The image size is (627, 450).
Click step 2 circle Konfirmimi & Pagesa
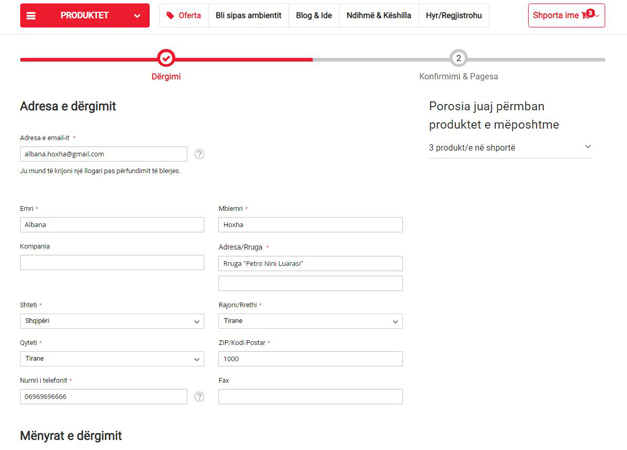point(458,58)
